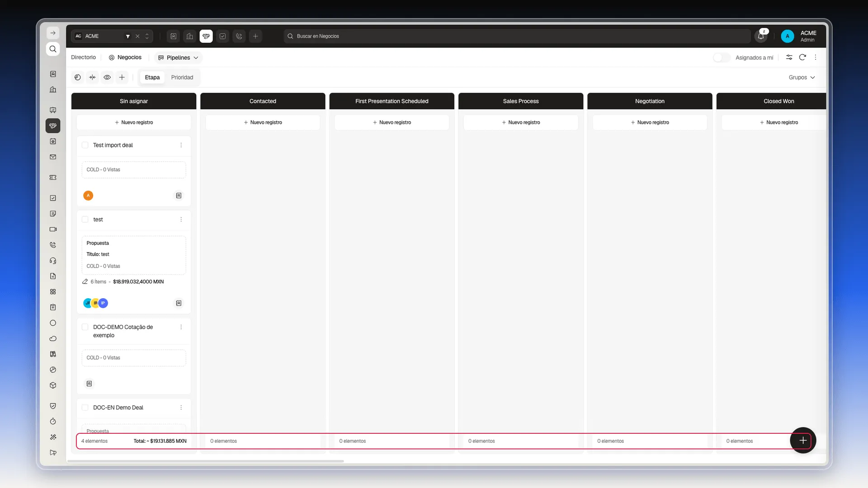Click Nuevo registro in the Contacted column

263,122
